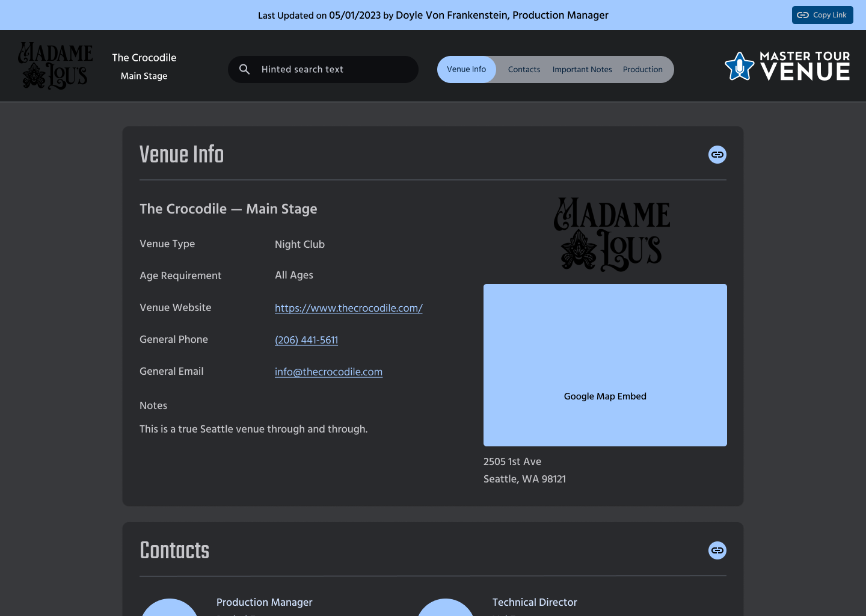Open the Important Notes tab

coord(582,69)
